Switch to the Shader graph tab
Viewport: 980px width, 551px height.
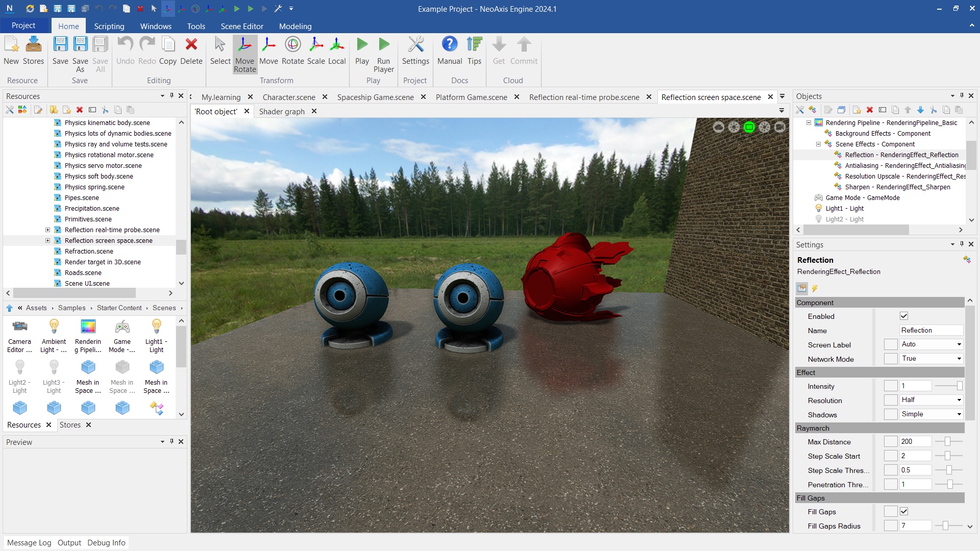[x=282, y=112]
